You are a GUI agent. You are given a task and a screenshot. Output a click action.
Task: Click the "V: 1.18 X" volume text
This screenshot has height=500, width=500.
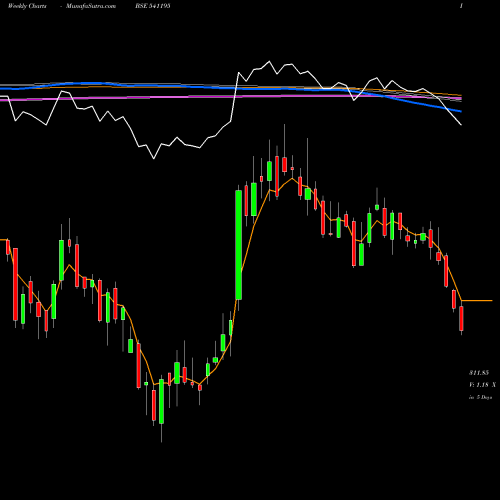click(x=482, y=385)
